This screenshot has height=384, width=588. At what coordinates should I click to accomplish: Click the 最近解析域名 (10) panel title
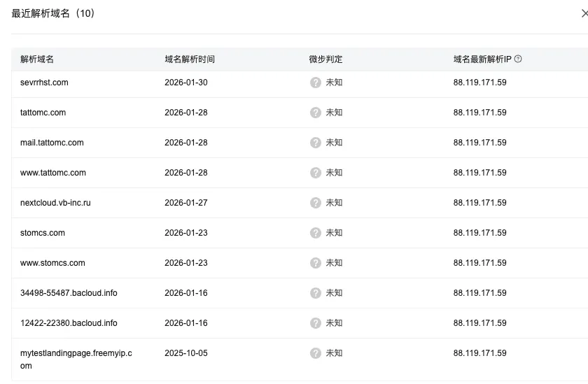53,13
